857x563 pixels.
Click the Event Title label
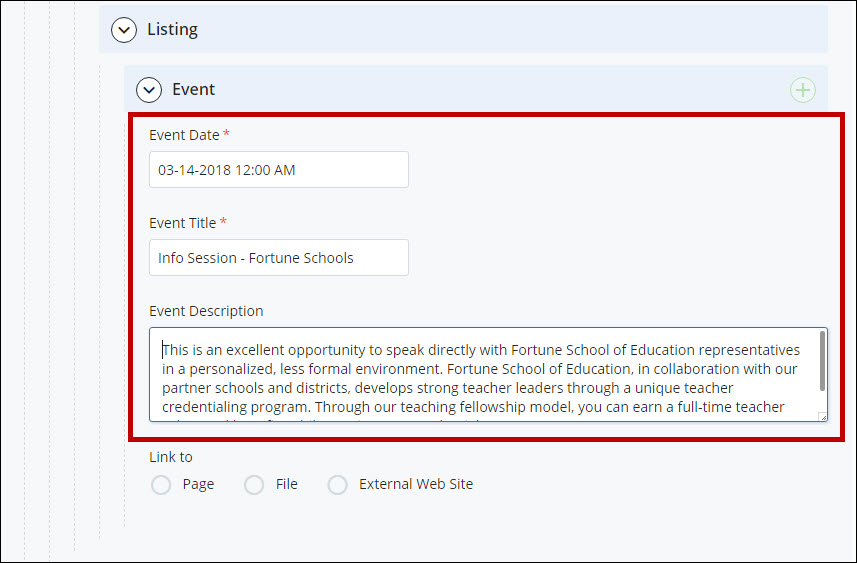[183, 223]
